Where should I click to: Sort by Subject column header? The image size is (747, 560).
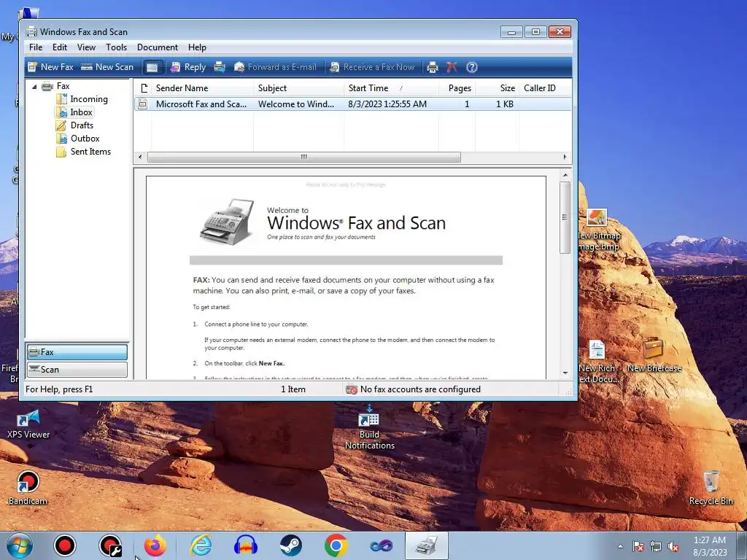point(298,88)
